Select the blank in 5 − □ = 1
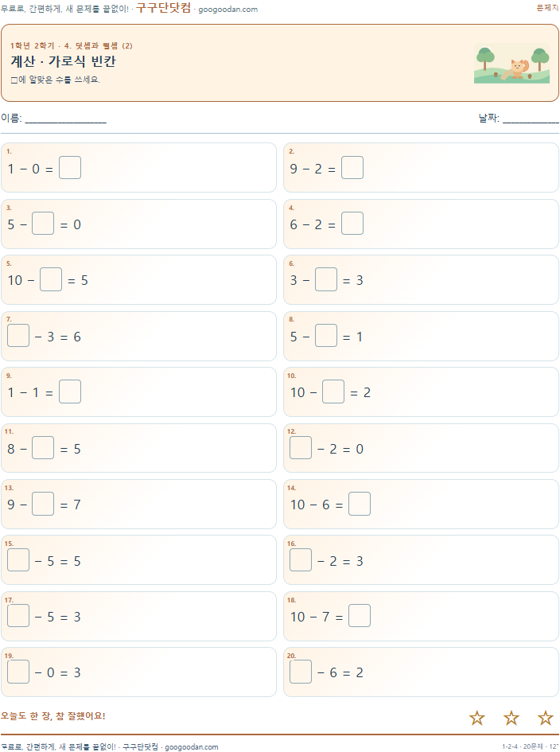 coord(326,336)
